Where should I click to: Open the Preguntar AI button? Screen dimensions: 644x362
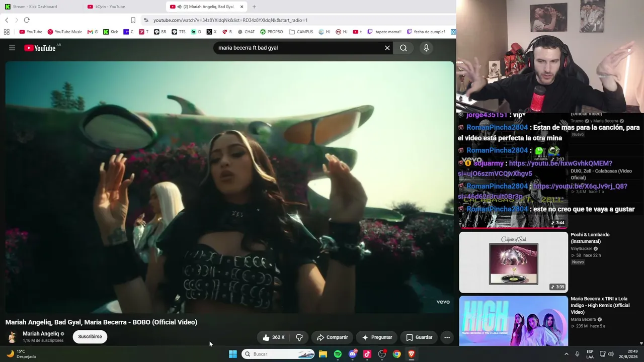pyautogui.click(x=377, y=337)
